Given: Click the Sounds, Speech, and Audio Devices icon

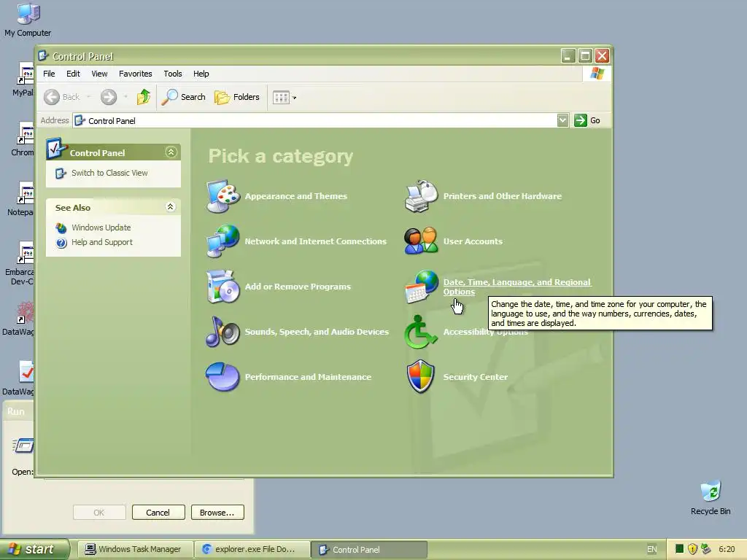Looking at the screenshot, I should [222, 332].
